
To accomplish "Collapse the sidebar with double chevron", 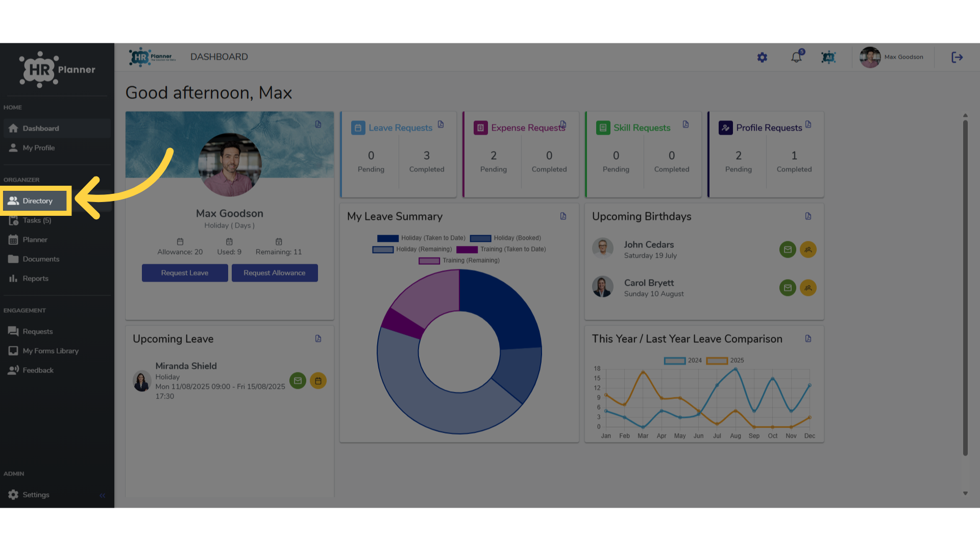I will (x=102, y=495).
